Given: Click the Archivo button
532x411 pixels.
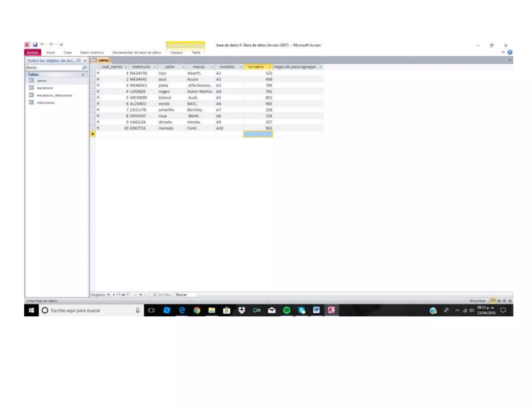Looking at the screenshot, I should [x=32, y=52].
